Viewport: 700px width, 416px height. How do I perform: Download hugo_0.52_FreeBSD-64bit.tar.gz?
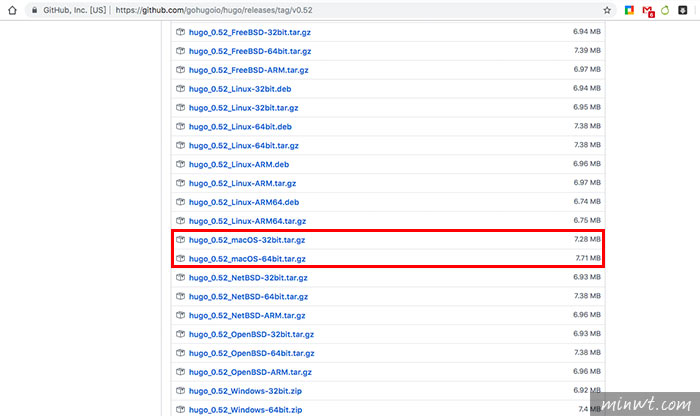coord(250,51)
